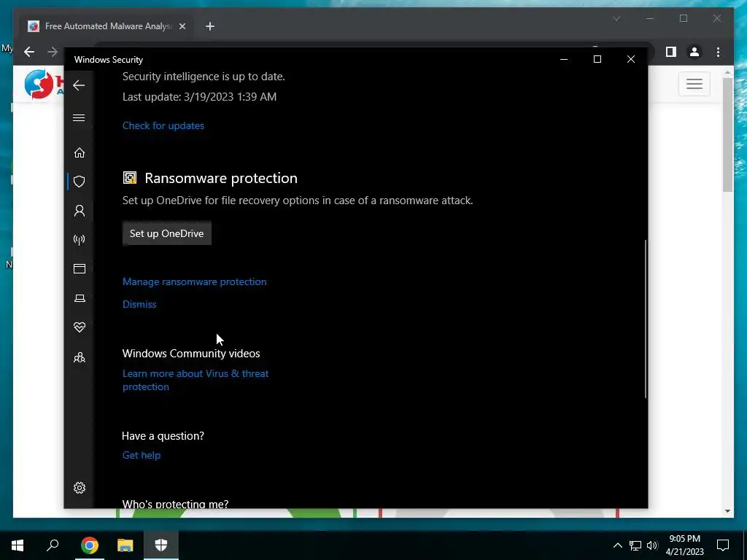Image resolution: width=747 pixels, height=560 pixels.
Task: Open File Explorer from taskbar
Action: point(125,545)
